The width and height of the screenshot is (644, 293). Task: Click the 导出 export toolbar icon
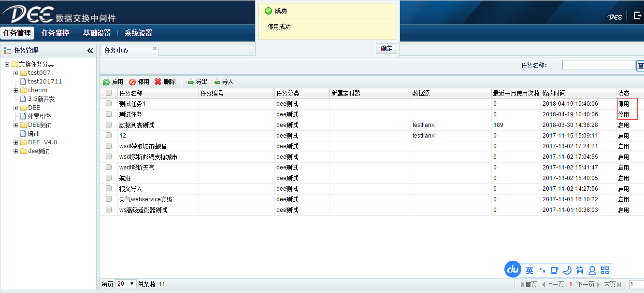[x=191, y=82]
